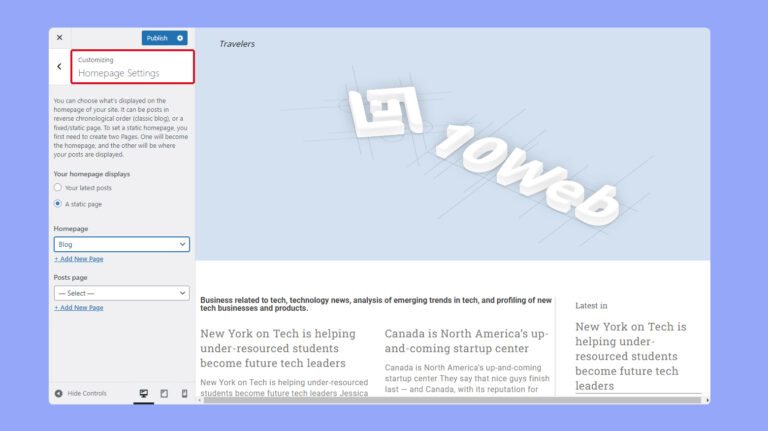The image size is (768, 431).
Task: Open the Latest in New York on Tech post
Action: tap(630, 355)
